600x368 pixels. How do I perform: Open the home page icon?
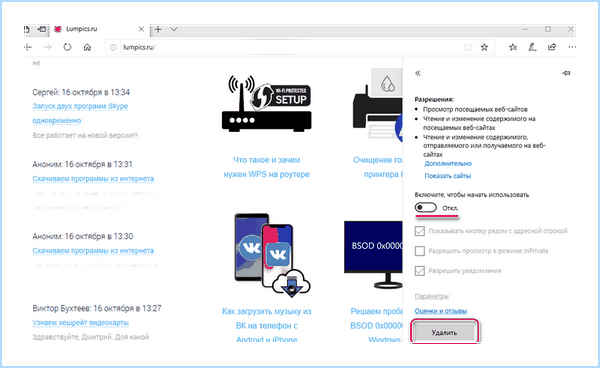click(87, 47)
